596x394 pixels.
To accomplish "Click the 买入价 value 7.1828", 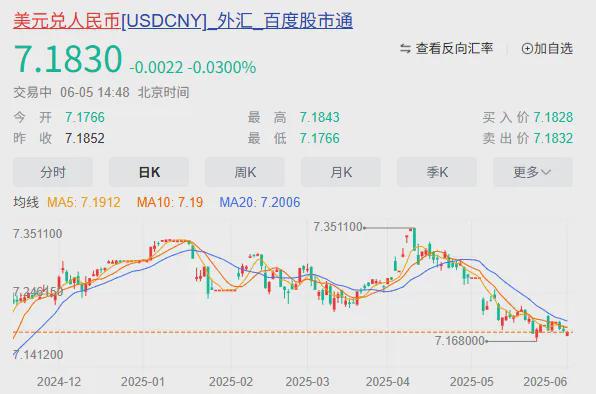I will point(553,117).
